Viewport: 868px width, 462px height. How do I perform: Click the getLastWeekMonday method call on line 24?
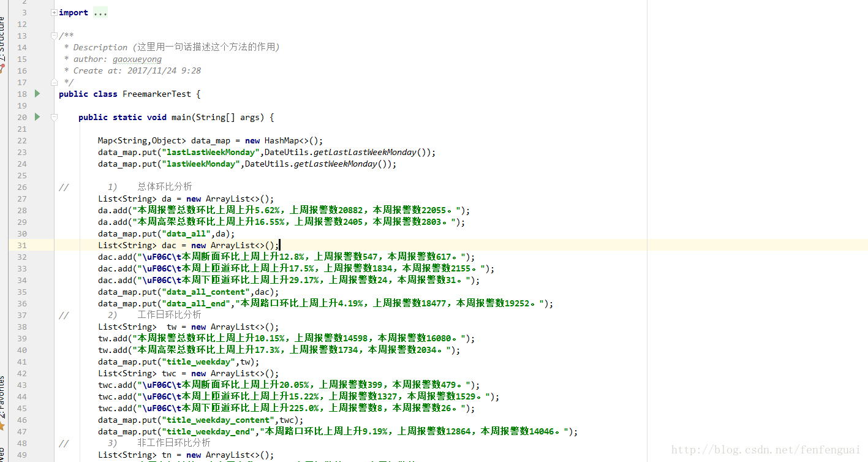336,164
